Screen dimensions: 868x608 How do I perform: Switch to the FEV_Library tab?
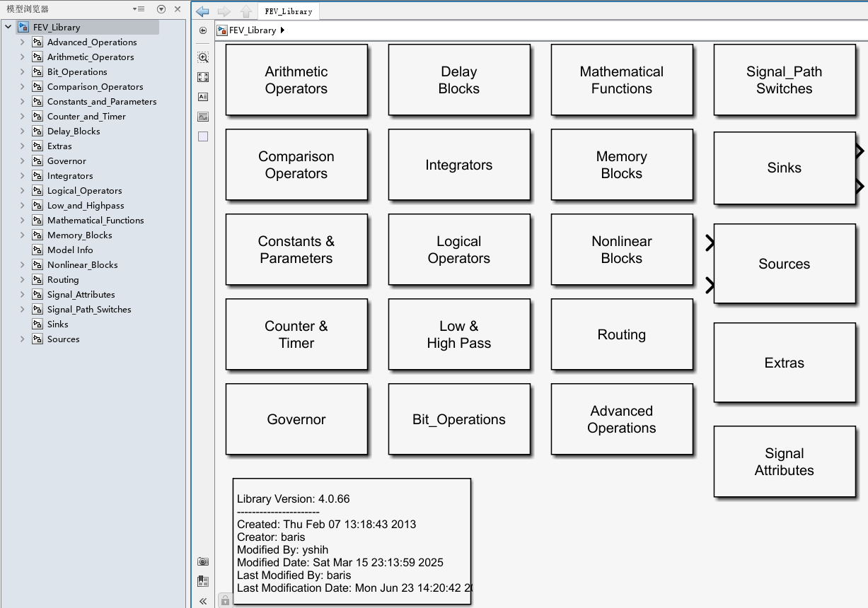coord(289,11)
